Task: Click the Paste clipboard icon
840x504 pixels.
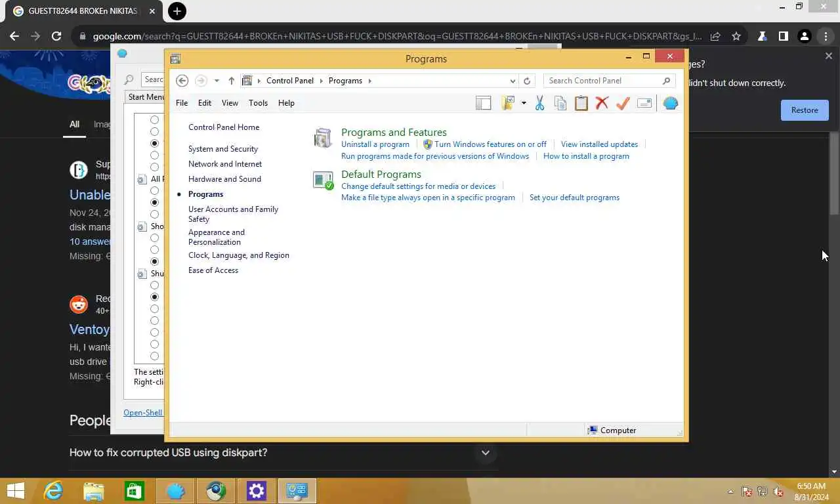Action: (x=581, y=103)
